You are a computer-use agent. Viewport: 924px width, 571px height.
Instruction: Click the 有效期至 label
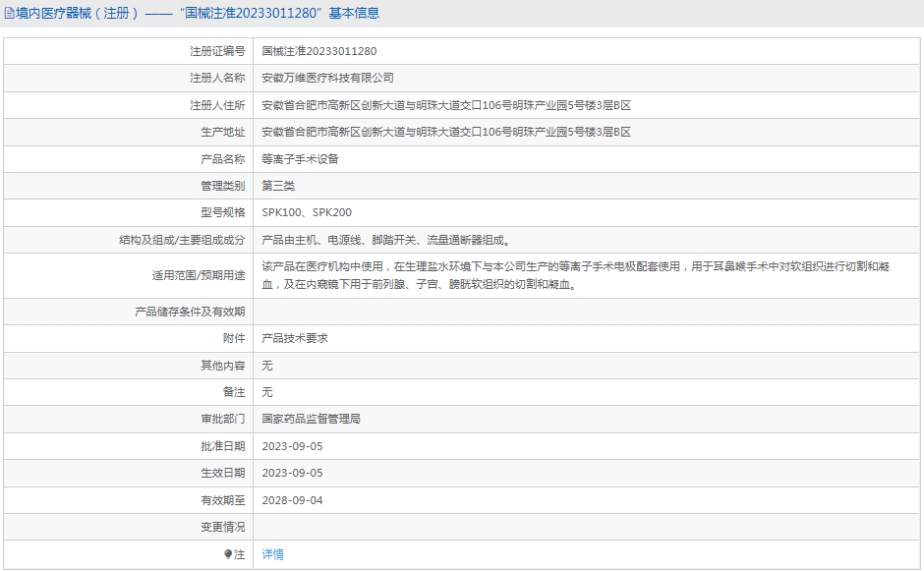(x=223, y=500)
